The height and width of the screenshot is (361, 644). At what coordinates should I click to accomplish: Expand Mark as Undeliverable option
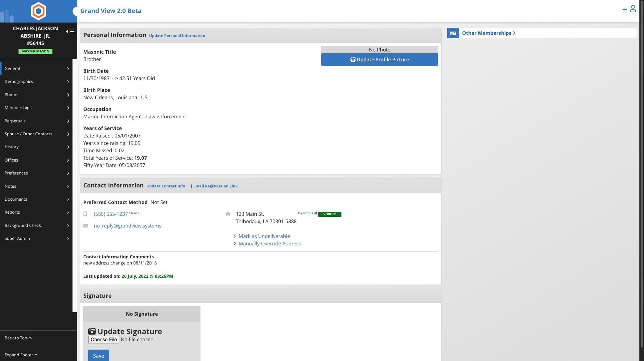click(262, 236)
